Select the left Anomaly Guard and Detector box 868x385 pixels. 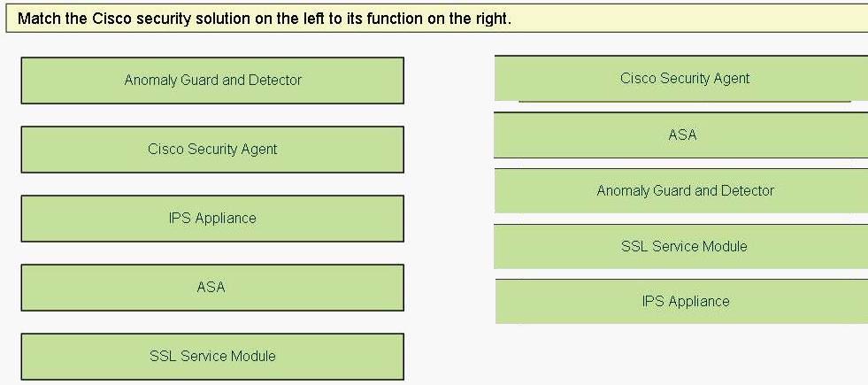tap(212, 81)
